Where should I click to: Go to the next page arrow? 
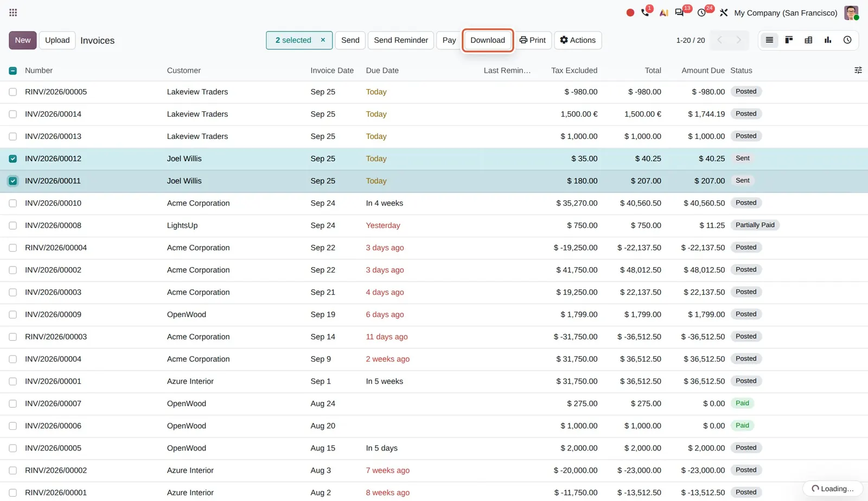[x=738, y=40]
